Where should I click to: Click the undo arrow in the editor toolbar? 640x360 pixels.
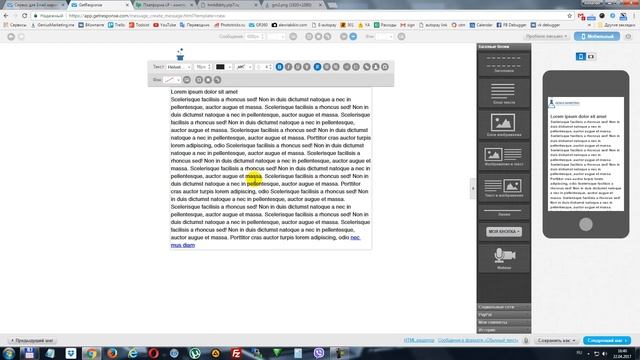(11, 37)
